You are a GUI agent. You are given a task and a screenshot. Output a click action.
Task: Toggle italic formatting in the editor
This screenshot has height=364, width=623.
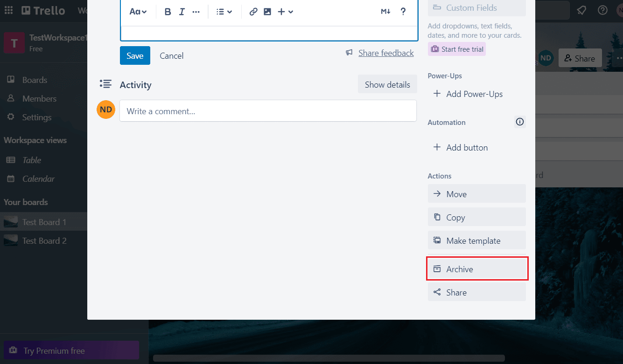(182, 12)
